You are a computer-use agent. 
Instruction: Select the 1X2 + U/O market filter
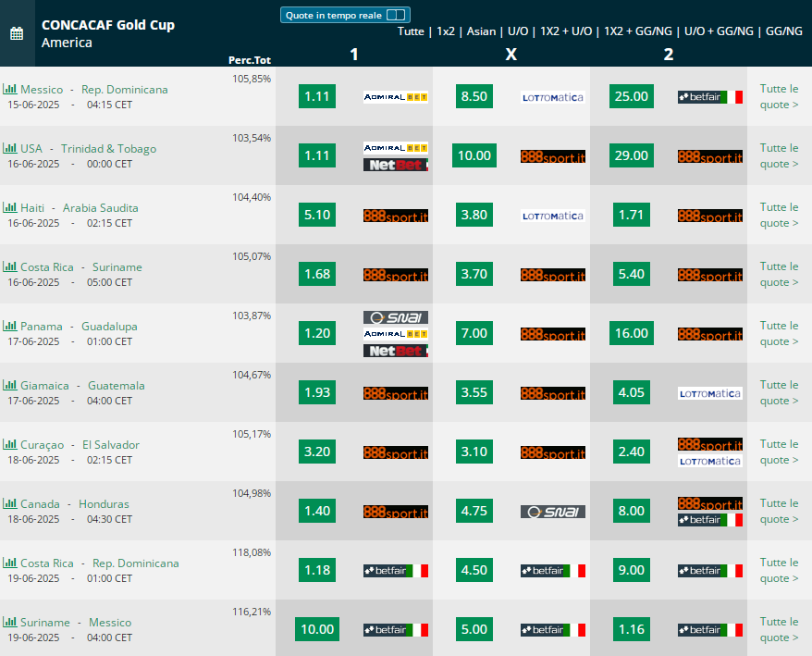click(x=566, y=31)
